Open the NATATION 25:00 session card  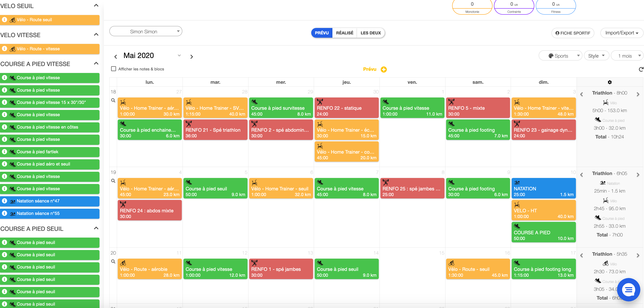(543, 189)
